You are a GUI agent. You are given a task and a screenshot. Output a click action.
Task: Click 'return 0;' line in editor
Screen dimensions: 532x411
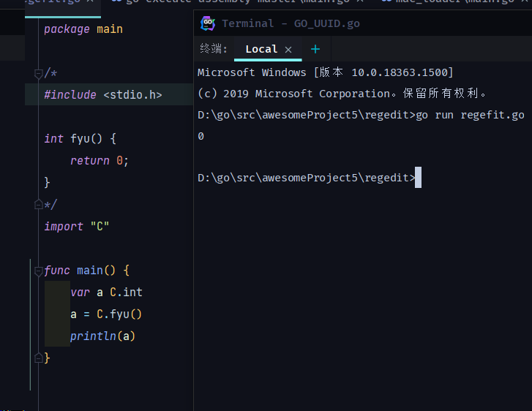tap(99, 160)
